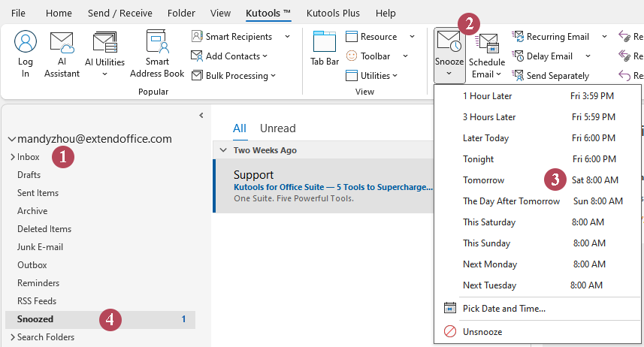Image resolution: width=644 pixels, height=347 pixels.
Task: Open the Reminders folder
Action: [x=38, y=283]
